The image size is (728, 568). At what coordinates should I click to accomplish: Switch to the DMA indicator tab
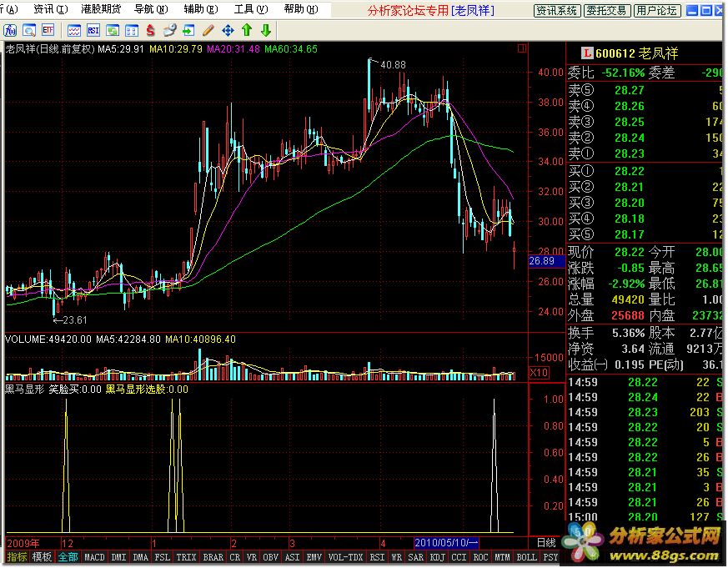[x=141, y=557]
